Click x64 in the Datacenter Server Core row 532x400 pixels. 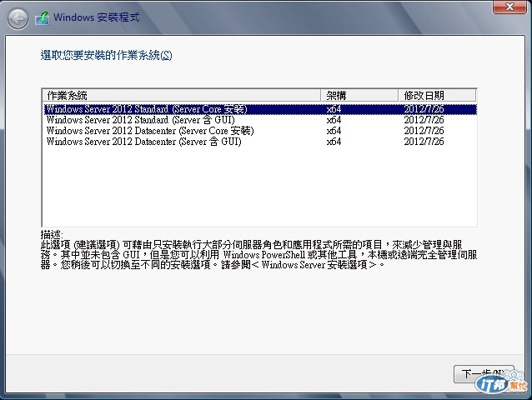point(334,131)
